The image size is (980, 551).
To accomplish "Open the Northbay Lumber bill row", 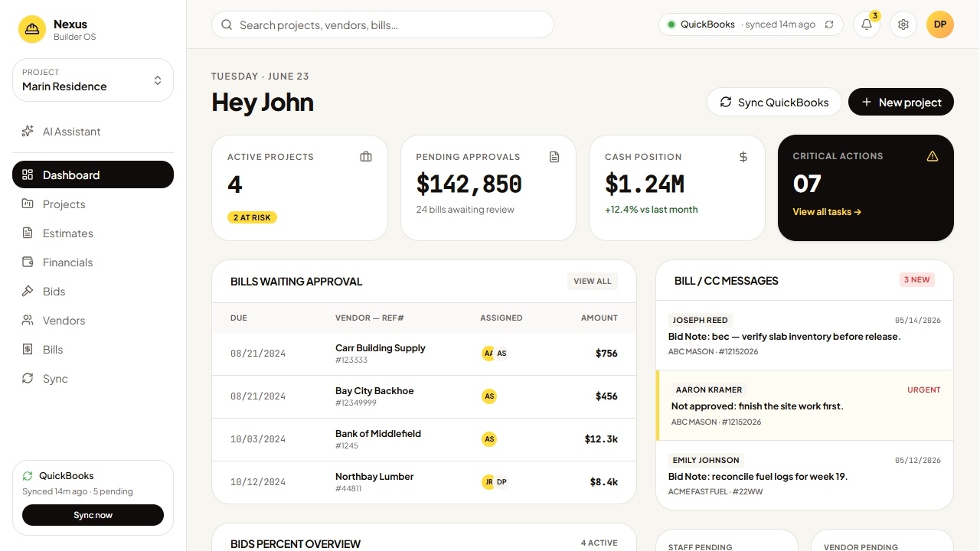I will [424, 482].
